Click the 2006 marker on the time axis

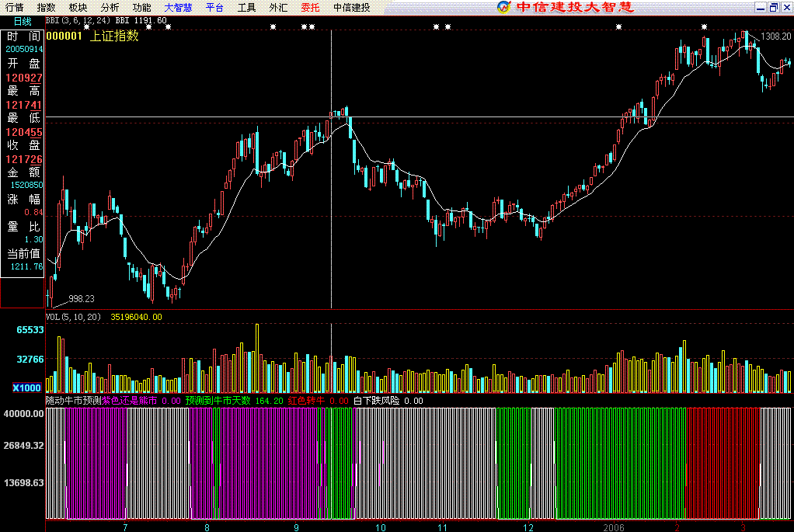(613, 527)
